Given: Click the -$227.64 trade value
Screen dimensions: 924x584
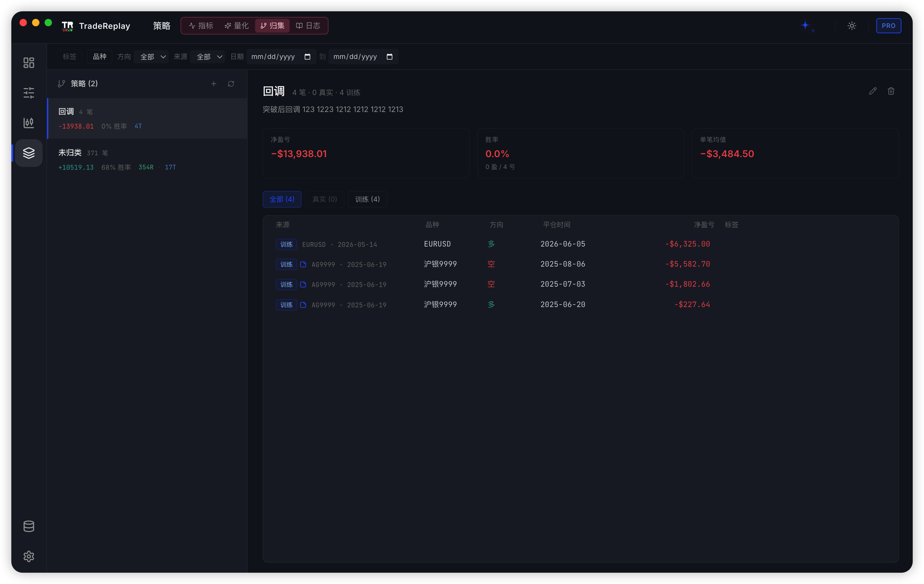Looking at the screenshot, I should click(692, 305).
